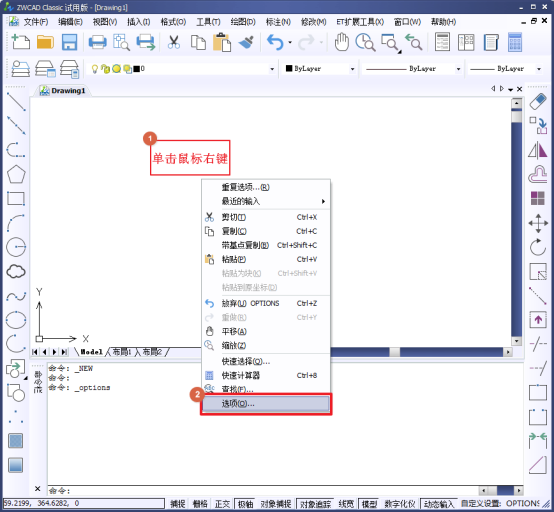
Task: Click the Undo arrow icon
Action: (275, 42)
